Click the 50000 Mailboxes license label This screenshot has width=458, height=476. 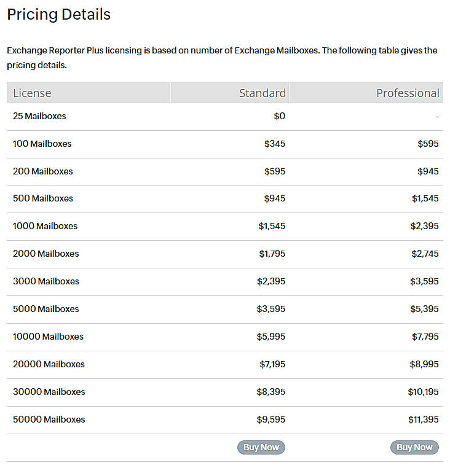coord(49,419)
